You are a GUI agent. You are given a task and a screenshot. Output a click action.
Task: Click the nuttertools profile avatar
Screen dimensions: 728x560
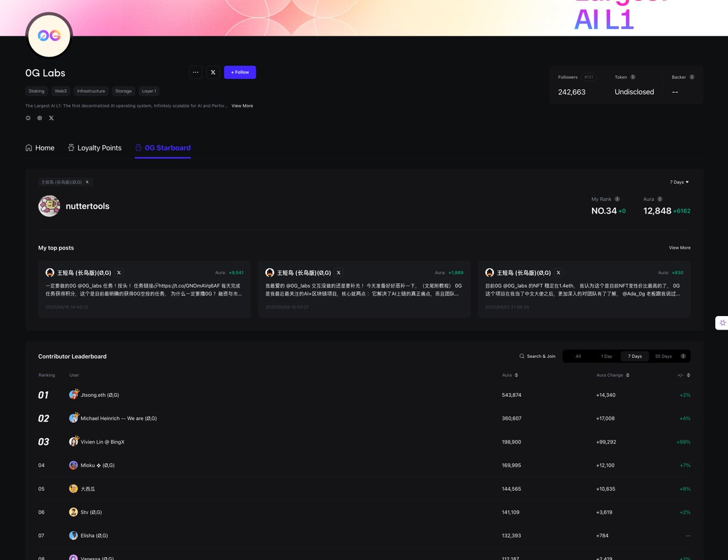tap(49, 206)
